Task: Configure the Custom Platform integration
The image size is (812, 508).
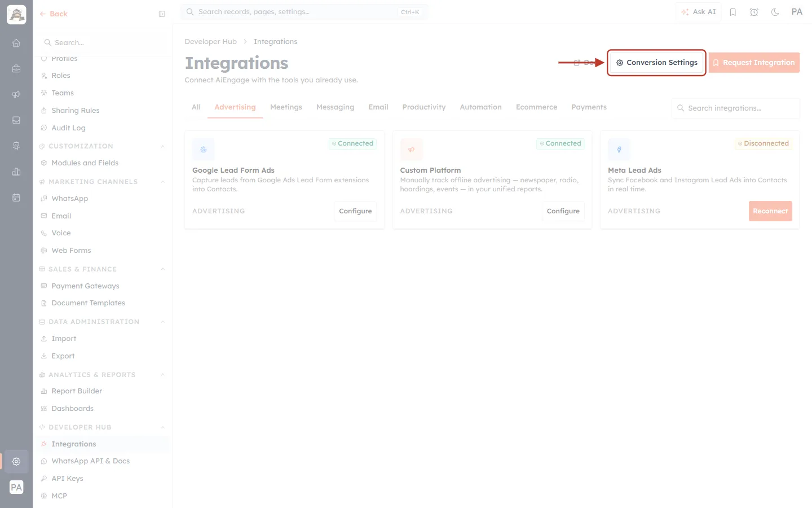Action: [563, 211]
